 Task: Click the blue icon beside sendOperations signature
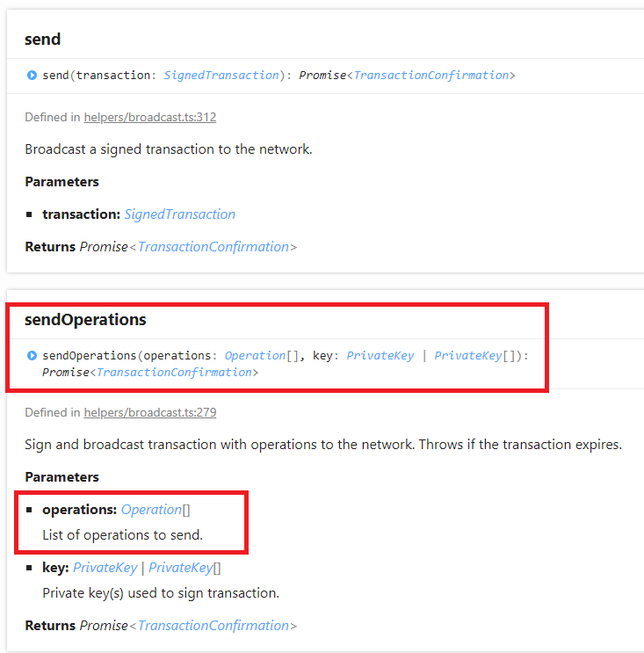coord(32,356)
